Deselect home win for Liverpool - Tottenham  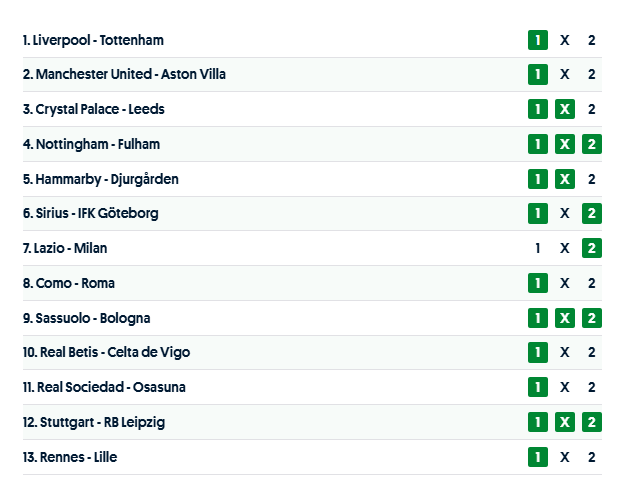(x=538, y=40)
